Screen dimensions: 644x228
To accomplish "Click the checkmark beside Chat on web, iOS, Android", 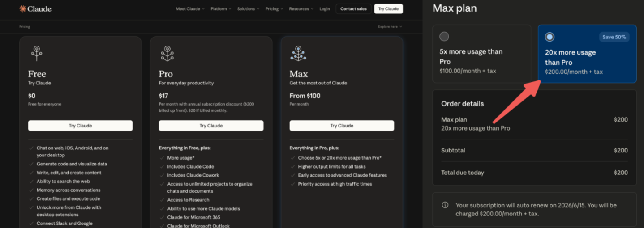I will click(31, 148).
